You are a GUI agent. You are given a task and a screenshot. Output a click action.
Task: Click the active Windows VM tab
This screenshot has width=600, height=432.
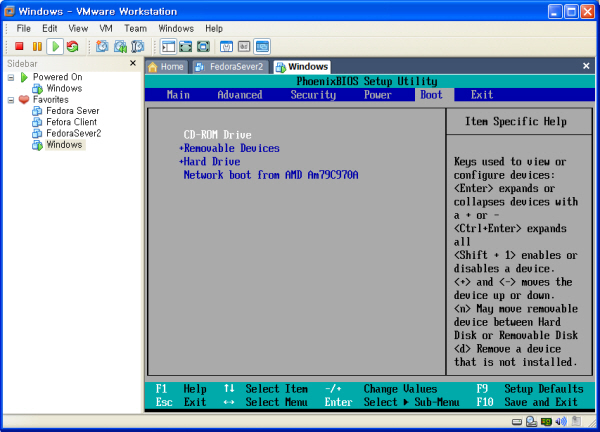click(302, 67)
